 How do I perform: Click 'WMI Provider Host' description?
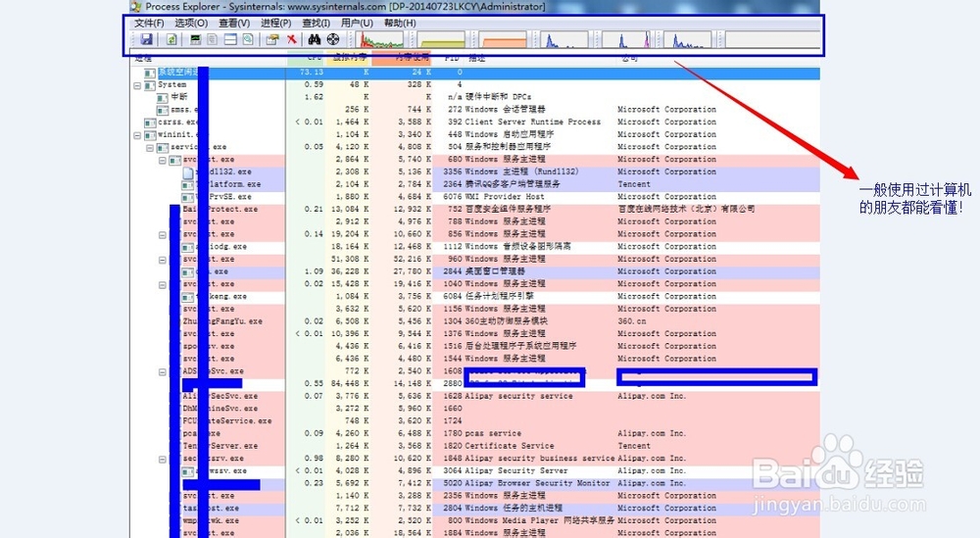pyautogui.click(x=505, y=197)
